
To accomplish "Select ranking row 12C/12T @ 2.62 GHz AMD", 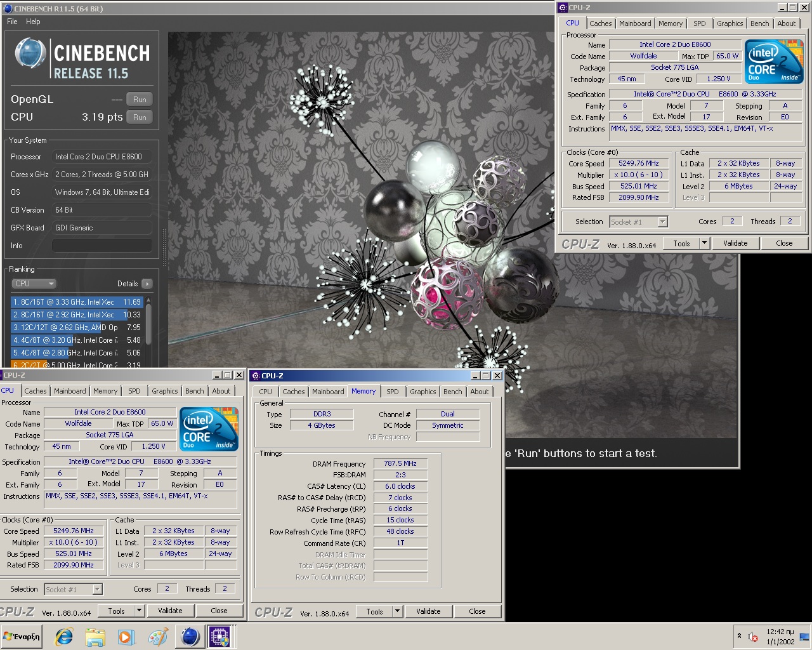I will pyautogui.click(x=77, y=328).
